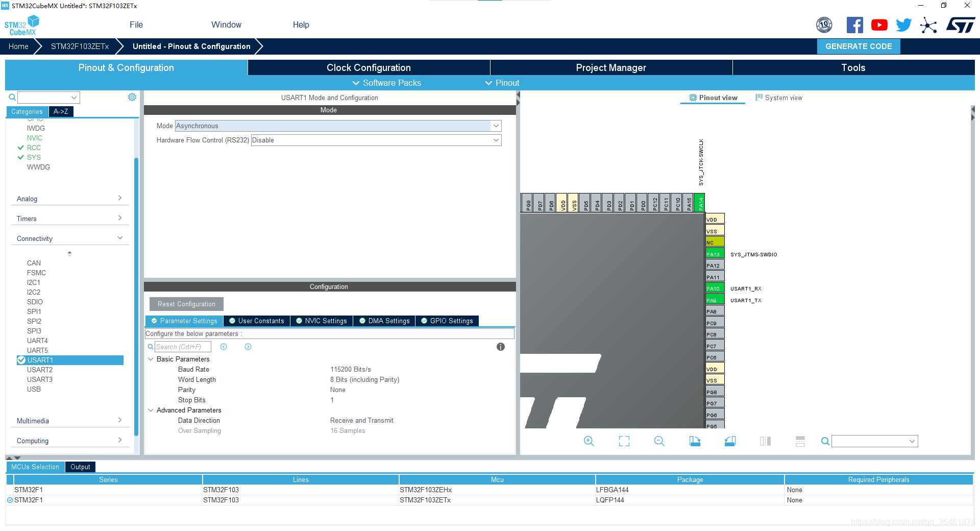Switch to the Project Manager tab
This screenshot has height=531, width=980.
[611, 67]
